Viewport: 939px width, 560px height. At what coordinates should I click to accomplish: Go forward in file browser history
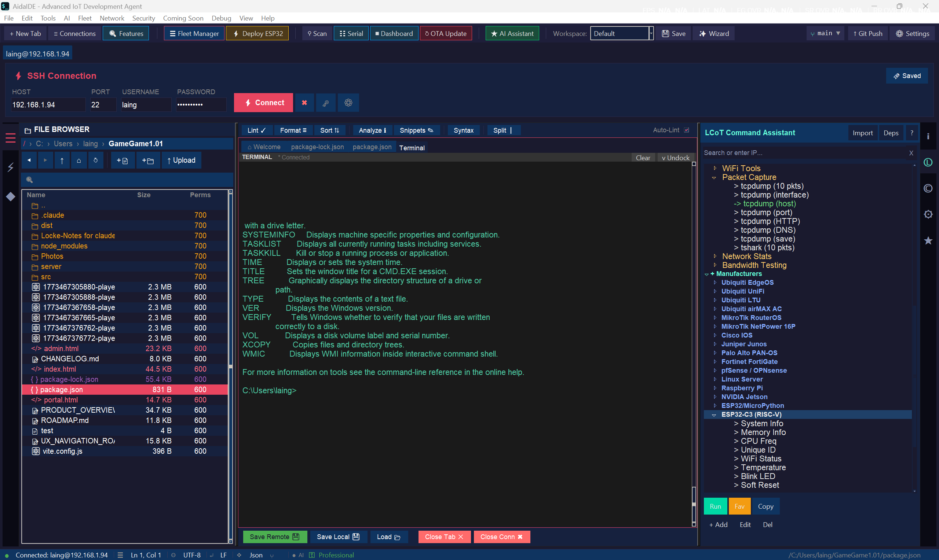tap(45, 161)
